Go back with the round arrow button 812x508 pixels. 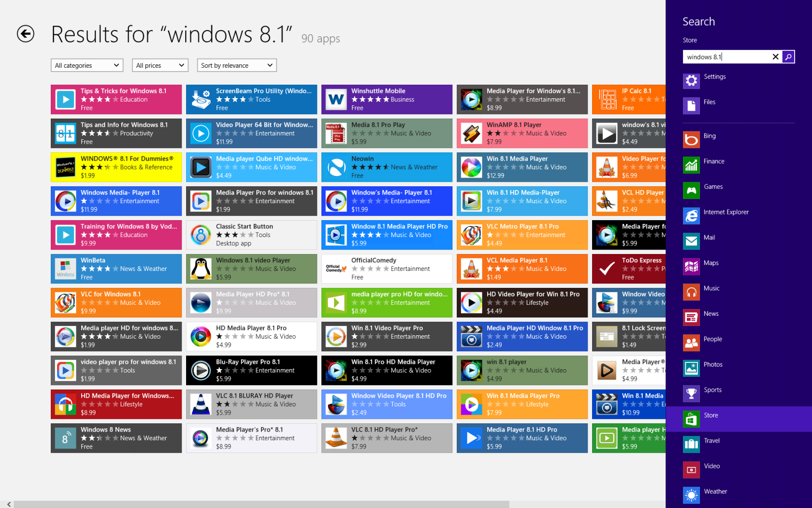pos(26,34)
